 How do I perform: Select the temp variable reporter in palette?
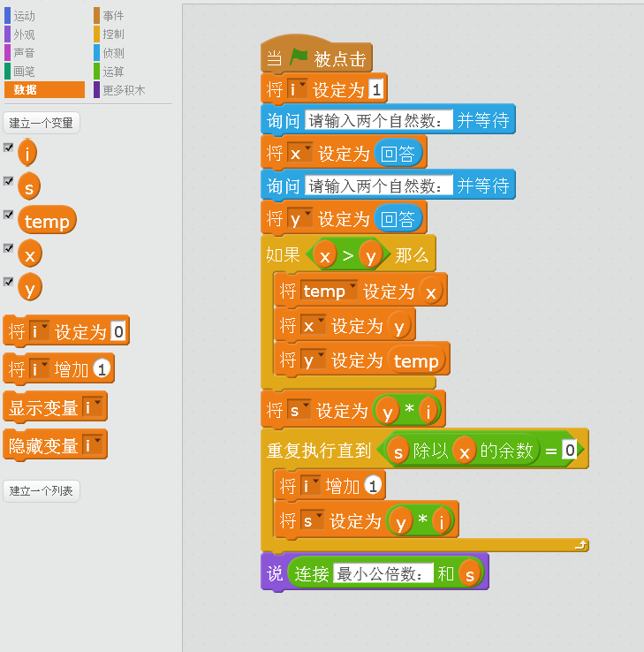click(x=47, y=220)
